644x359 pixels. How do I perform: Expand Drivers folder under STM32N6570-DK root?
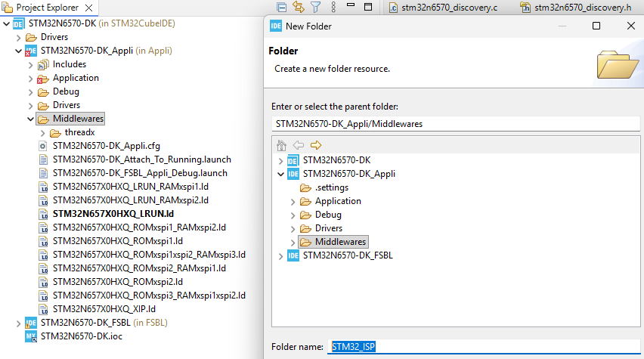click(18, 38)
